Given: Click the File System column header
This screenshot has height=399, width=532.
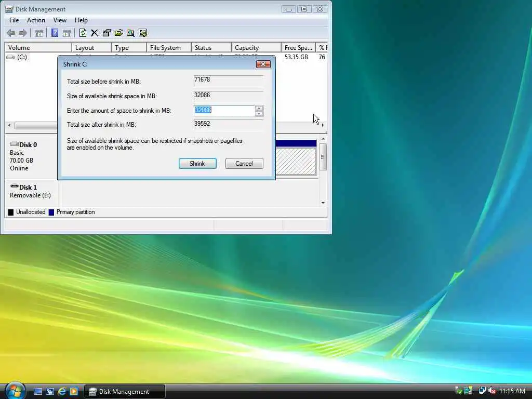Looking at the screenshot, I should click(x=169, y=47).
